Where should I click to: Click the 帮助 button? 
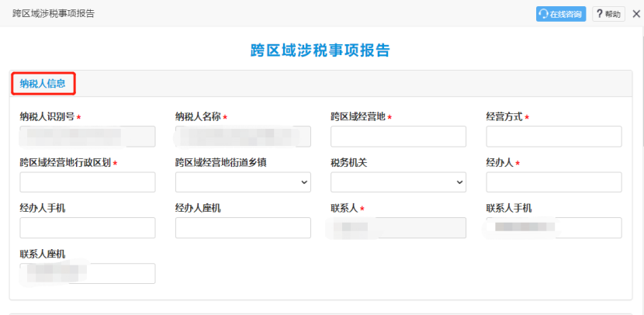(x=608, y=14)
